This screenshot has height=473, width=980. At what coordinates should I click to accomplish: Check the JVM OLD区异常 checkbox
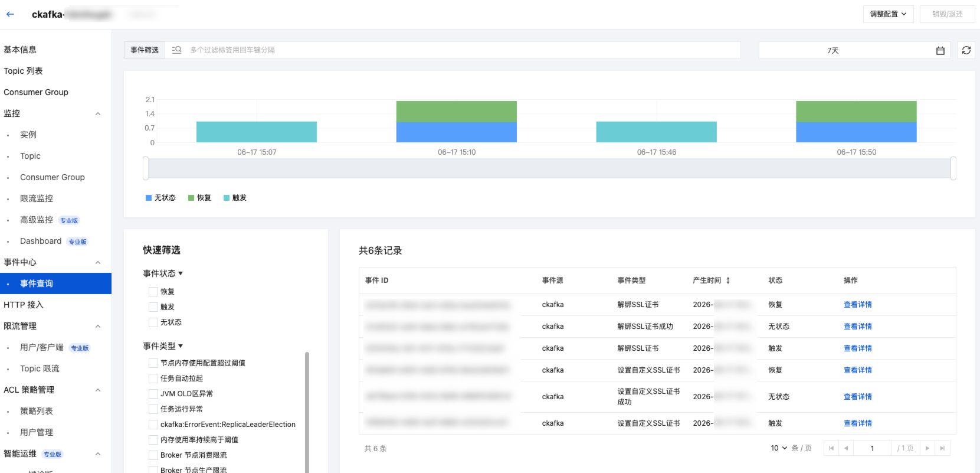click(153, 394)
